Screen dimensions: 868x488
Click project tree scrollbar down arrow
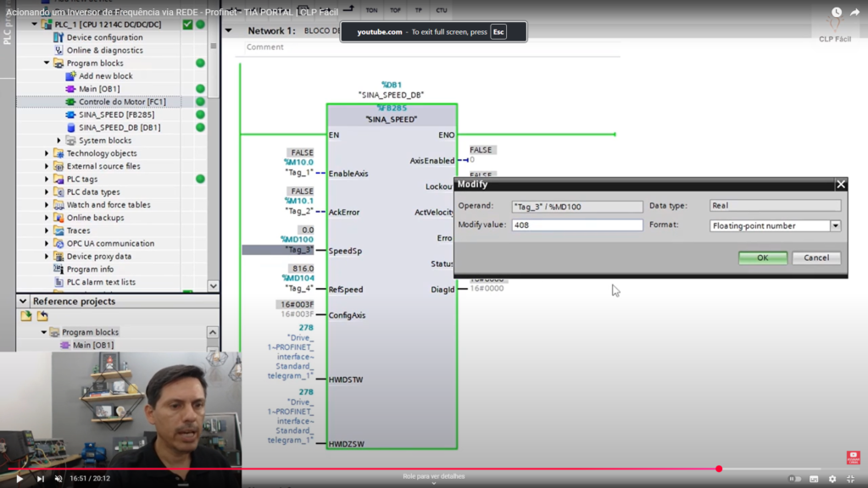tap(213, 286)
